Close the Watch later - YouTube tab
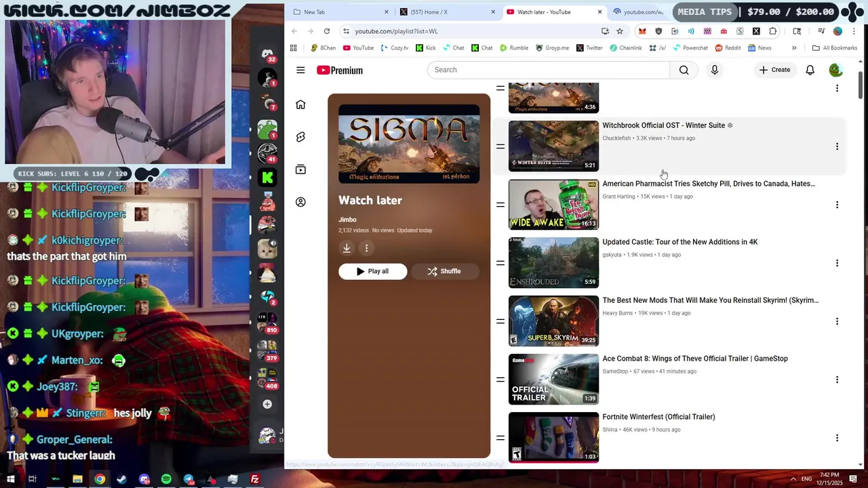 [599, 12]
